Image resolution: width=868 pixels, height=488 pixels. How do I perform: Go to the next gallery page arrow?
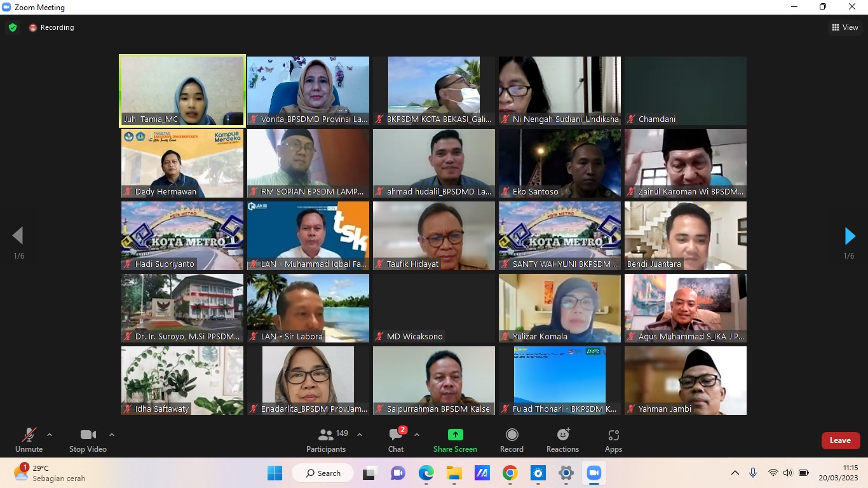click(850, 236)
